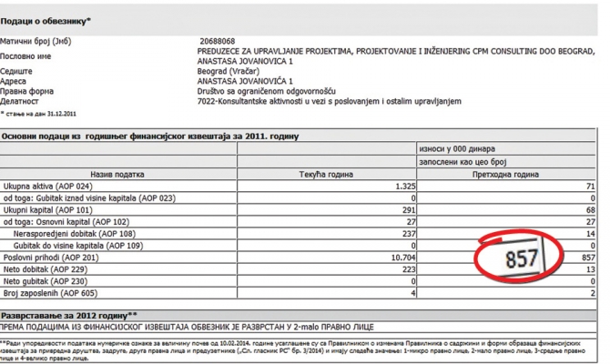The image size is (610, 364).
Task: Click the Poslovni prihodi value 10.704
Action: pos(402,258)
